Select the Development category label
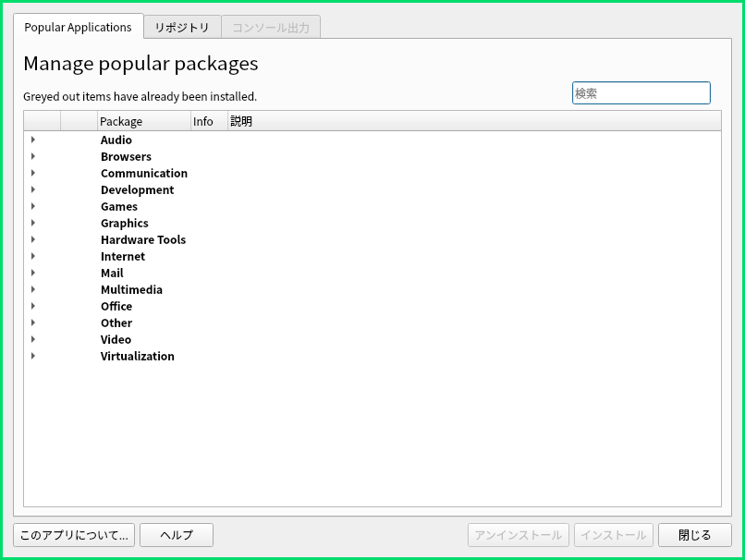 (x=138, y=189)
